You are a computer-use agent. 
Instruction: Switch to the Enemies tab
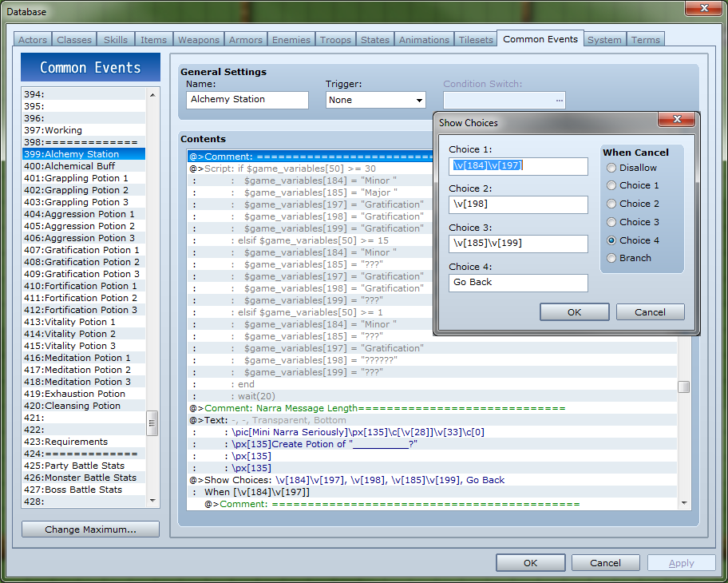pos(291,39)
